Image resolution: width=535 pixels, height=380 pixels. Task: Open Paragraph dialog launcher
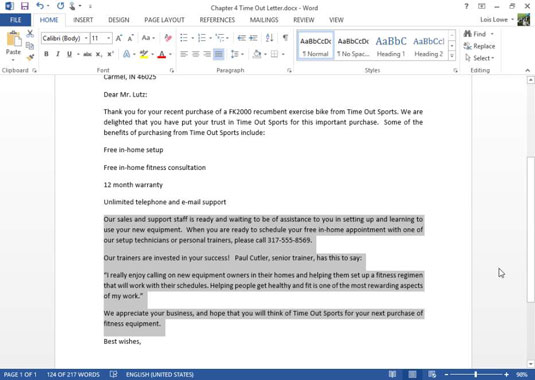click(x=289, y=71)
